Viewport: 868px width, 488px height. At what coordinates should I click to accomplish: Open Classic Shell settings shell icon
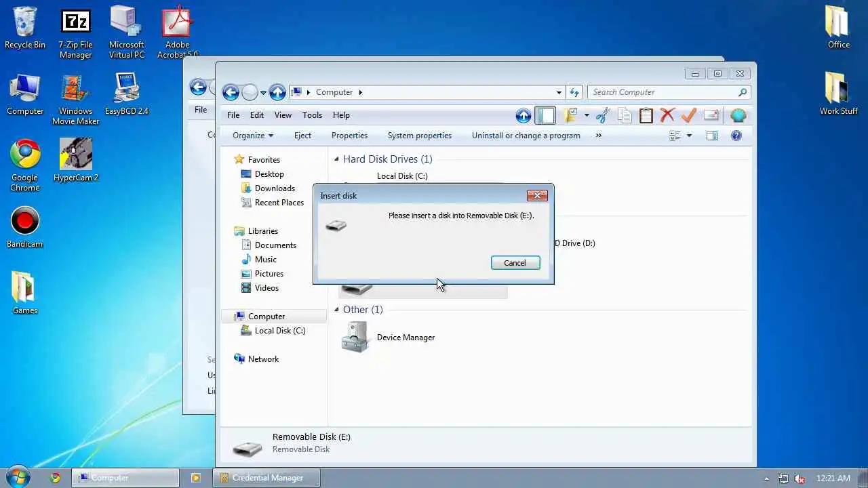coord(738,116)
